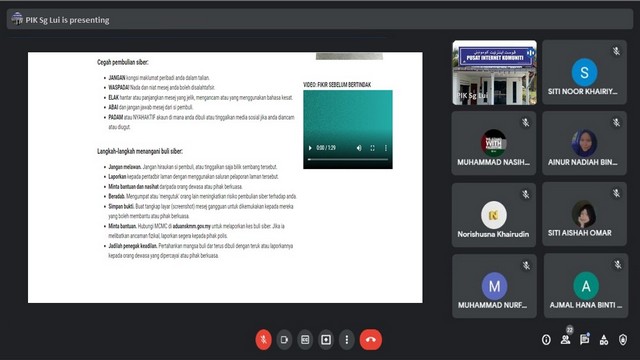Show the participants list icon
640x360 pixels.
[565, 339]
